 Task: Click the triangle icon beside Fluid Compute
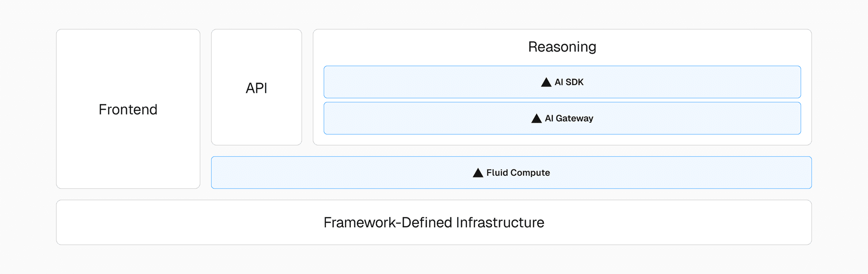pyautogui.click(x=478, y=173)
